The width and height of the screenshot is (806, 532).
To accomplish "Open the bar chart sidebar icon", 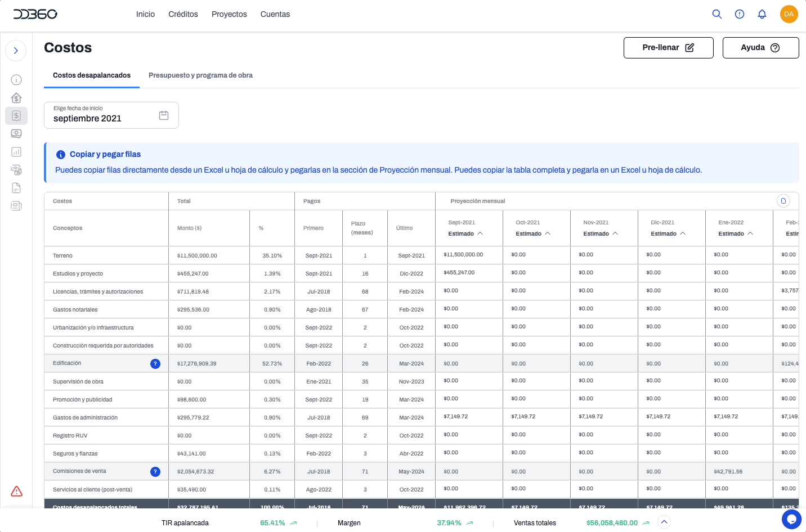I will coord(16,152).
